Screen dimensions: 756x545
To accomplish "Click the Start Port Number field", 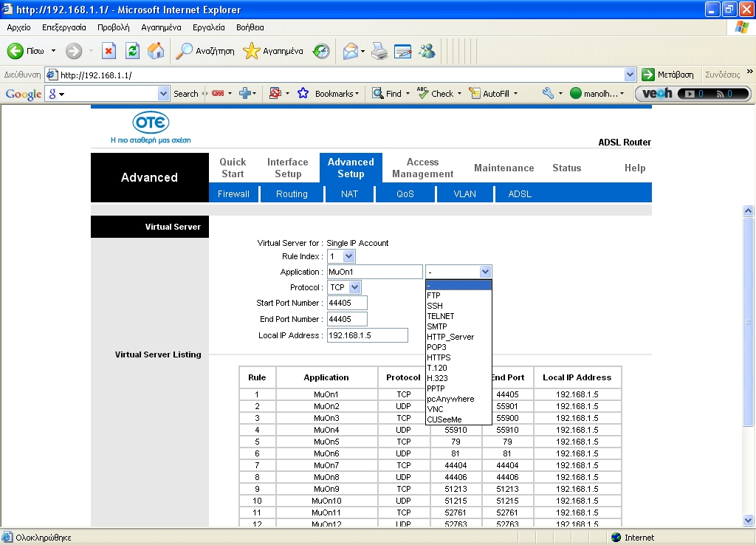I will click(347, 303).
